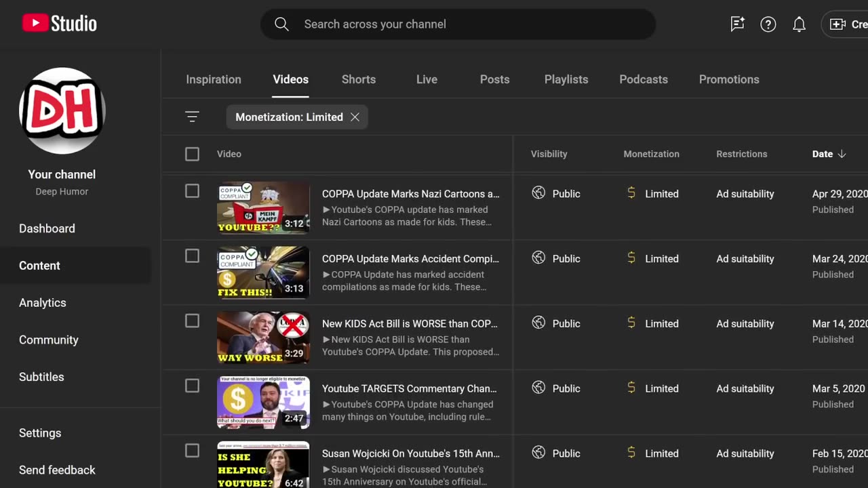The height and width of the screenshot is (488, 868).
Task: Click dollar icon for Susan Wojcicki video
Action: (631, 453)
